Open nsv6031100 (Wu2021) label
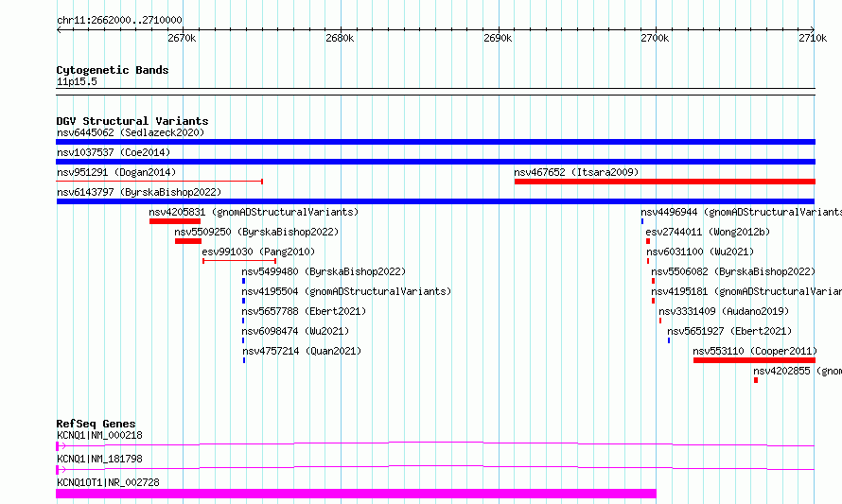This screenshot has width=842, height=504. (x=700, y=252)
